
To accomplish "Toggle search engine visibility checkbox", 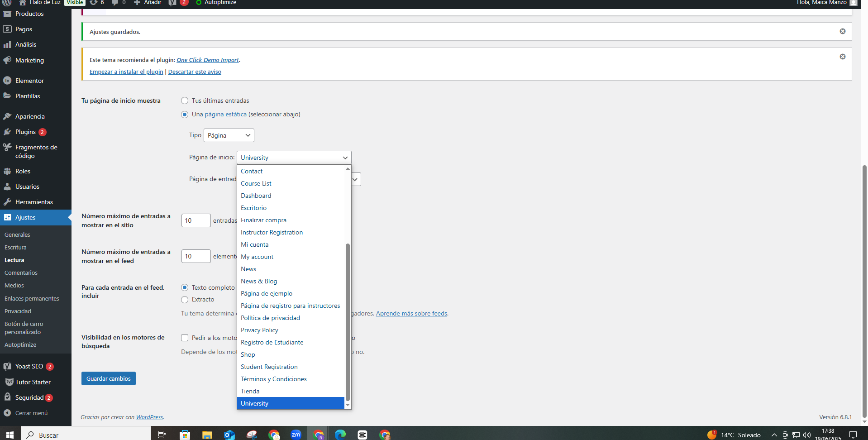I will 185,338.
